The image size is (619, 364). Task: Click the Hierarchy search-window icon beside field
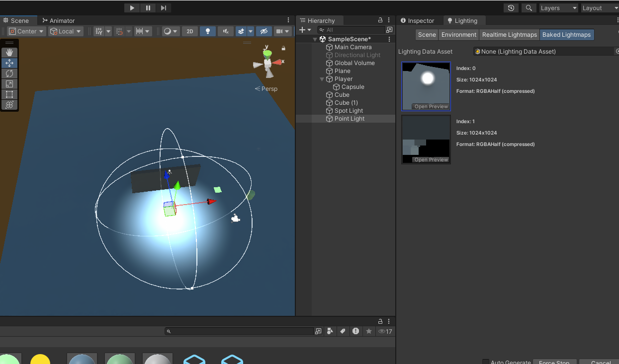click(389, 30)
